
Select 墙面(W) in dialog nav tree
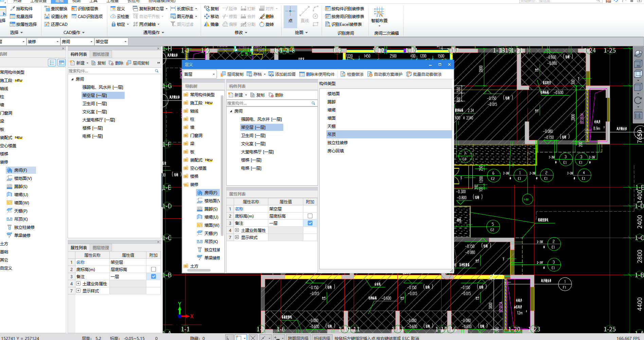tap(208, 225)
